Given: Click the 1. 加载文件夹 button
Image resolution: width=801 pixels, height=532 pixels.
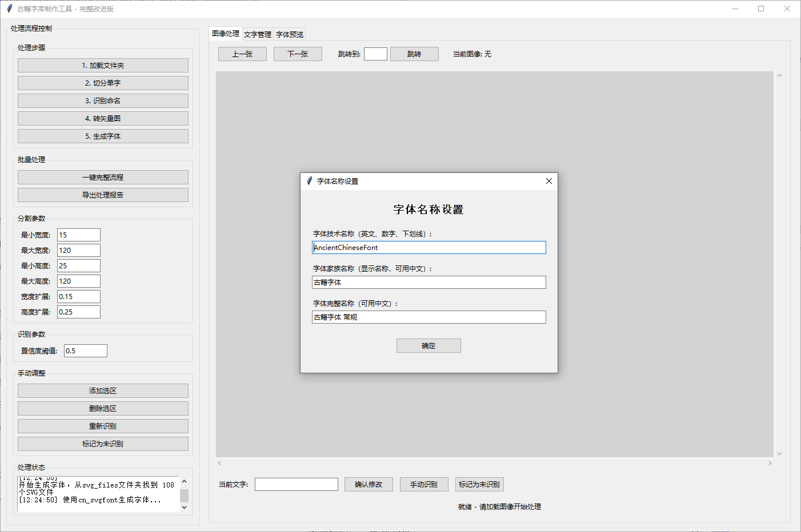Looking at the screenshot, I should 103,65.
